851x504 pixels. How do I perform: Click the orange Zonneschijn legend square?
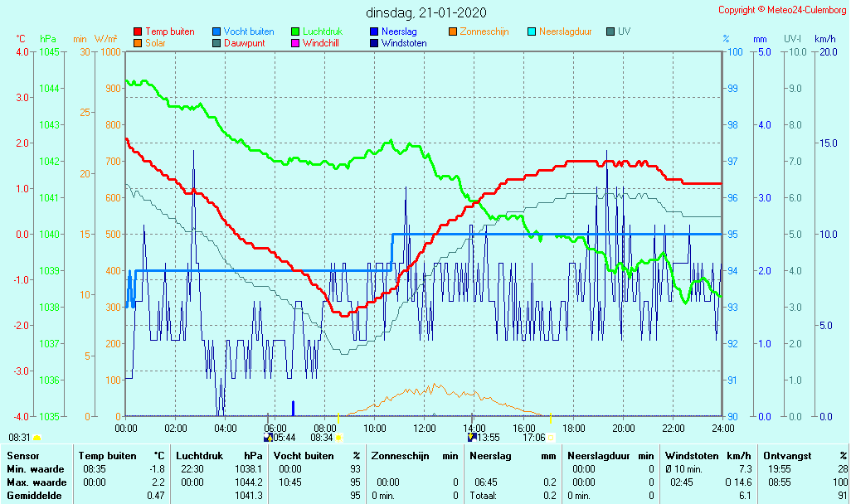point(453,32)
